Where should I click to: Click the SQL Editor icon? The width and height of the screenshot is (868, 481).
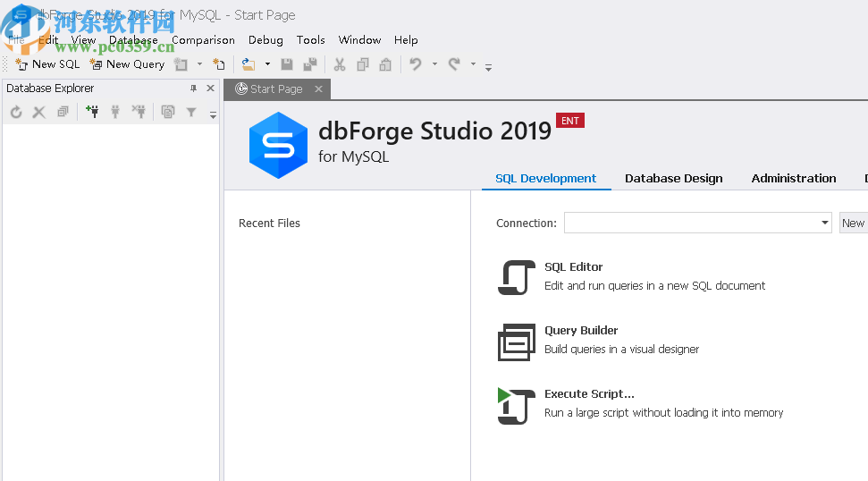pos(517,277)
